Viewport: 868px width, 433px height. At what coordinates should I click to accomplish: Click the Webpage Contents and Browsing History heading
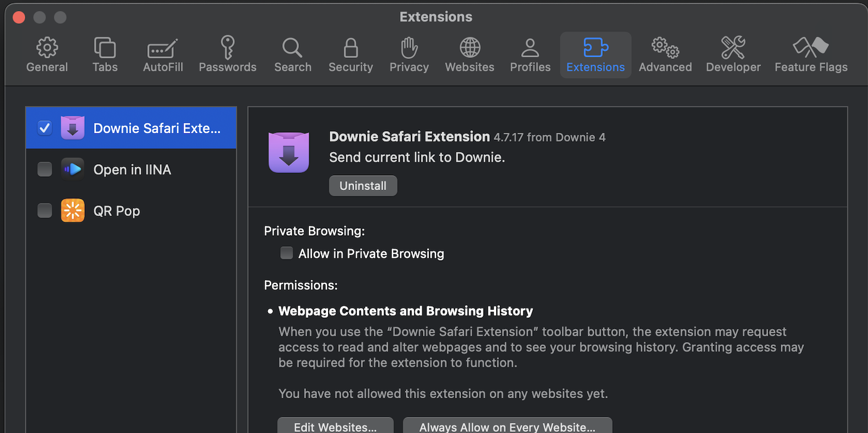tap(405, 311)
